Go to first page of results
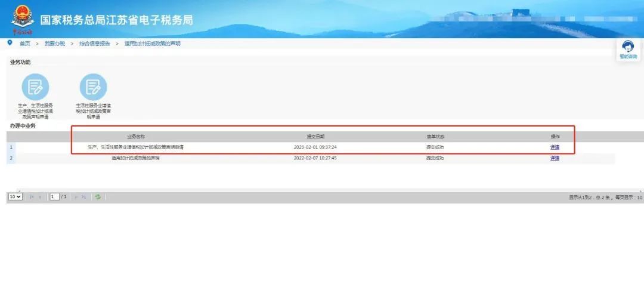This screenshot has height=305, width=644. (32, 197)
